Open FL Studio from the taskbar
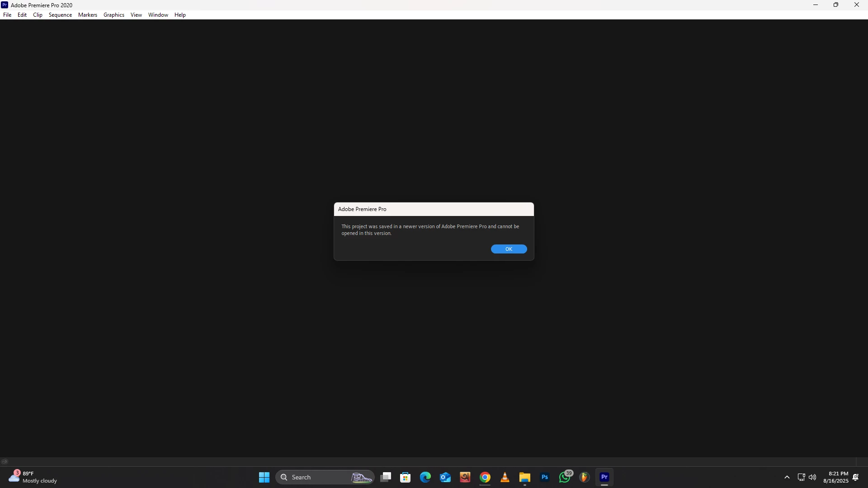Image resolution: width=868 pixels, height=488 pixels. coord(585,477)
